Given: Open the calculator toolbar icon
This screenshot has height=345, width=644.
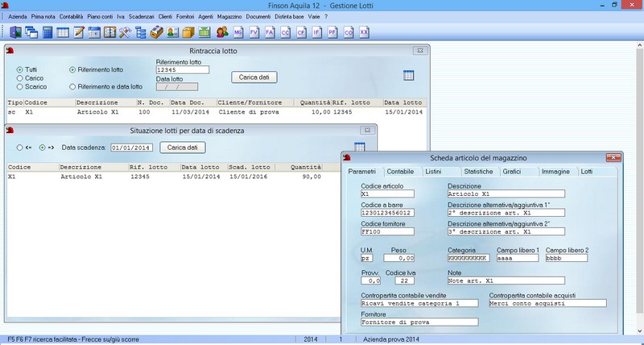Looking at the screenshot, I should [x=47, y=32].
